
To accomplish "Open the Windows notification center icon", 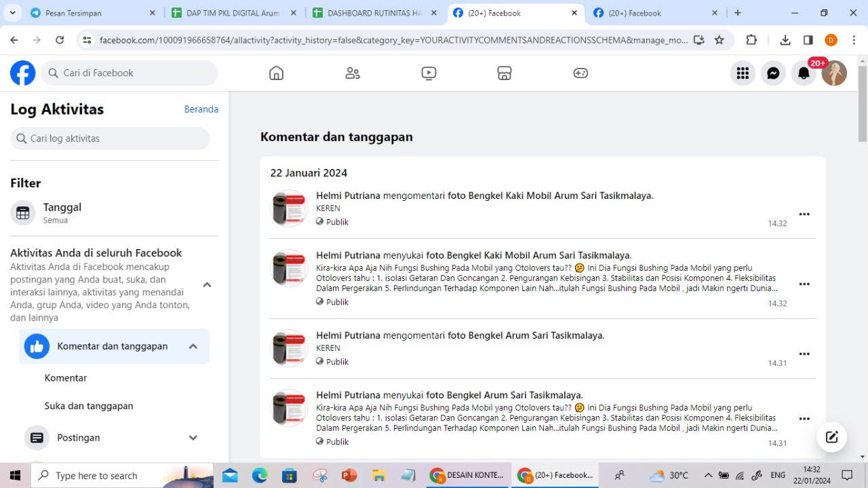I will pos(847,475).
